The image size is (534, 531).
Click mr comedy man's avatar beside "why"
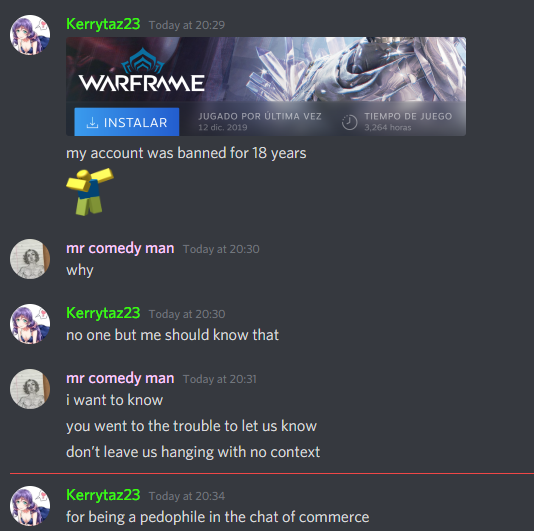[x=30, y=259]
